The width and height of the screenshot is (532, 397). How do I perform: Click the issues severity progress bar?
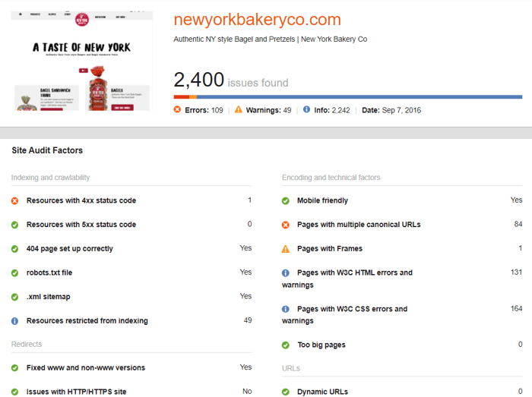click(x=348, y=97)
